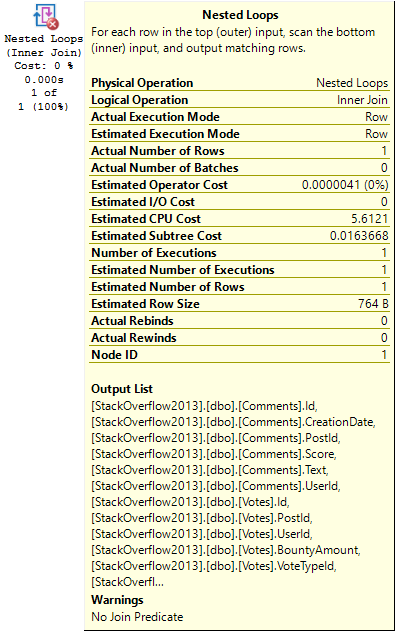Click the [Votes].PostId output entry
This screenshot has width=395, height=631.
tap(202, 518)
